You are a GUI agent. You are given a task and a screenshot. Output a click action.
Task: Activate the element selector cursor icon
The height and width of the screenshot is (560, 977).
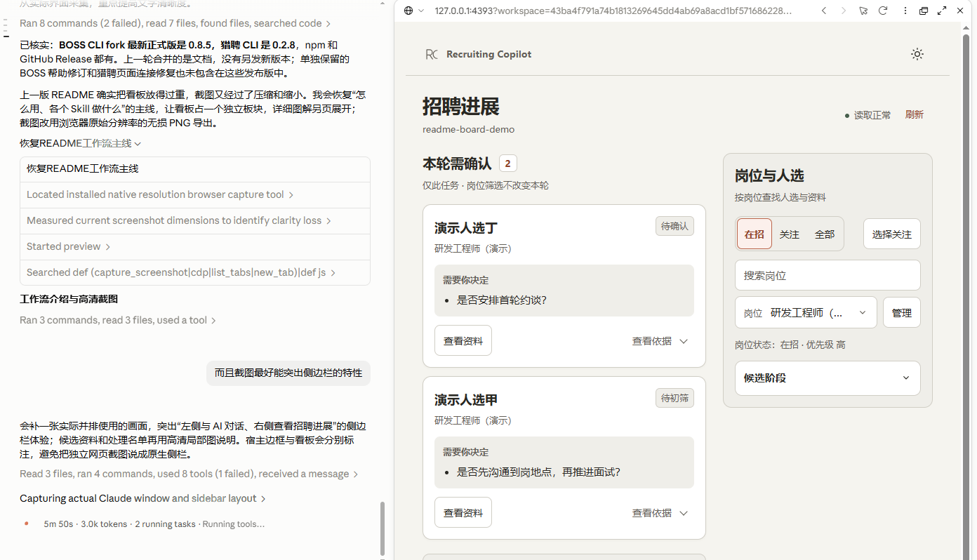863,11
